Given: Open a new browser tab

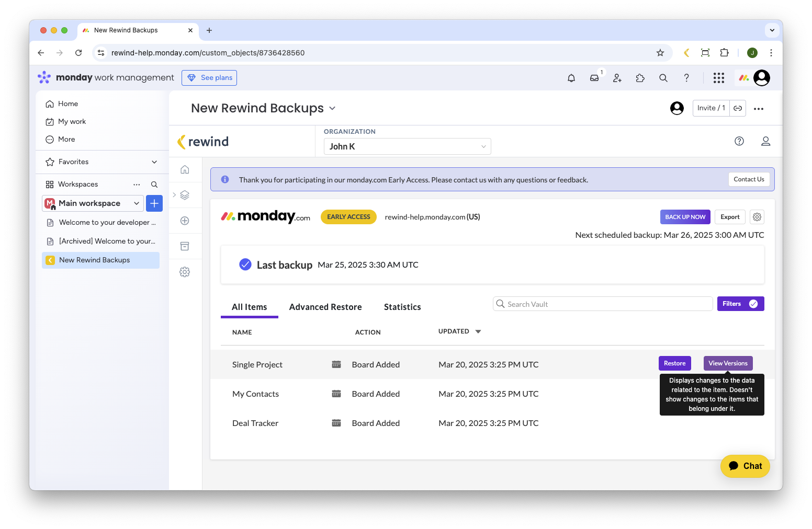Looking at the screenshot, I should click(209, 30).
